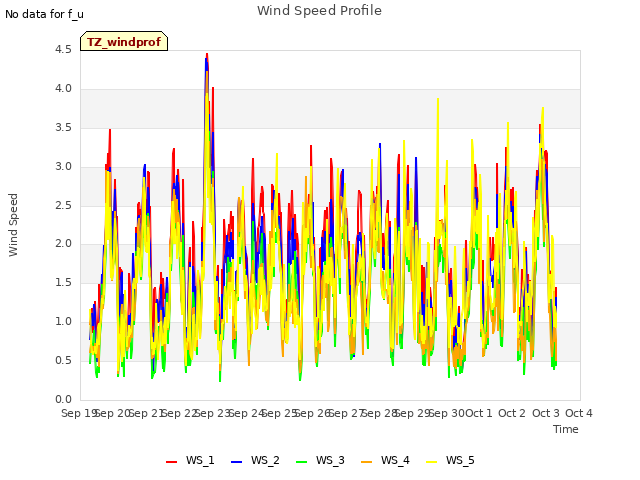Viewport: 640px width, 480px height.
Task: Click the Time x-axis label
Action: pyautogui.click(x=566, y=429)
